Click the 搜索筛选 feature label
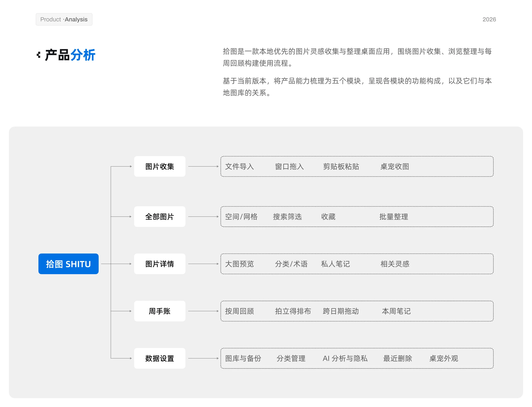532x407 pixels. coord(288,217)
